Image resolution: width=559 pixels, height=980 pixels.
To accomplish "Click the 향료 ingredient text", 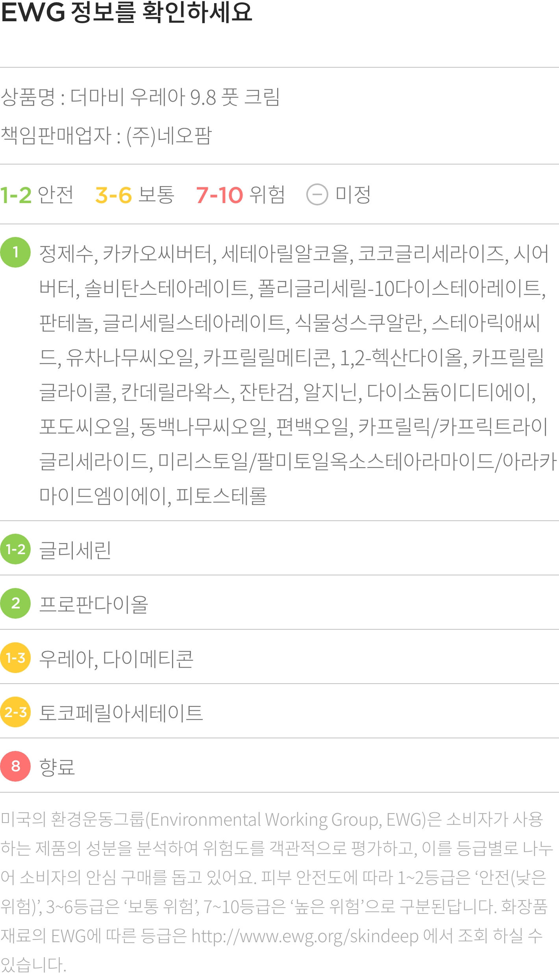I will 57,767.
